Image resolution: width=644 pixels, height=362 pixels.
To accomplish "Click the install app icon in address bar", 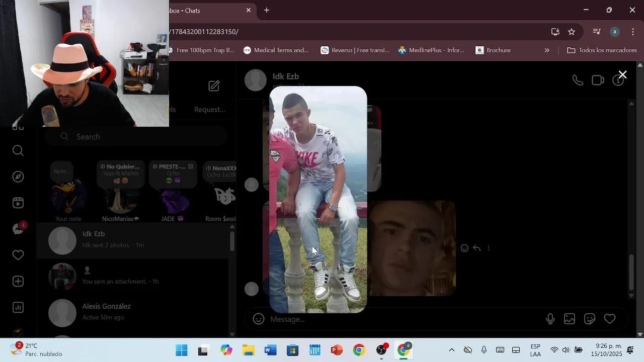I will [x=555, y=32].
